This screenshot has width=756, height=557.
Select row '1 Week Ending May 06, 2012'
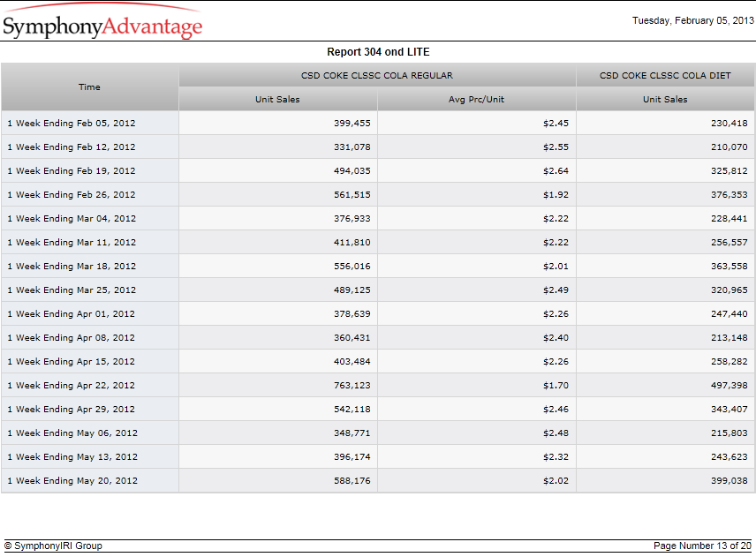pos(377,433)
